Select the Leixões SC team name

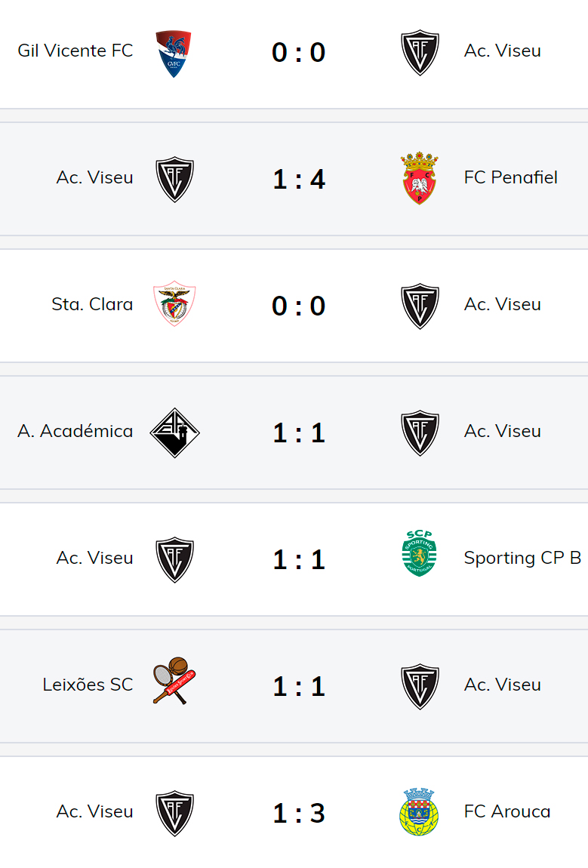[88, 685]
